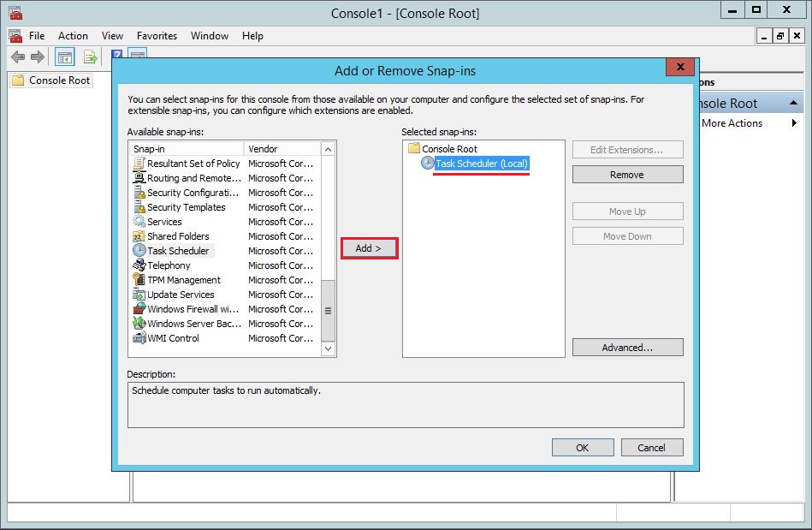Open the File menu
The image size is (812, 530).
tap(37, 36)
